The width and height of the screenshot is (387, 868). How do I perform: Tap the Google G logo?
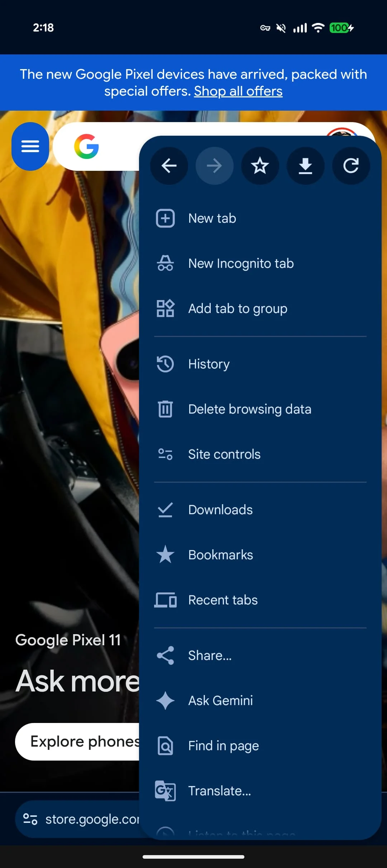tap(86, 146)
